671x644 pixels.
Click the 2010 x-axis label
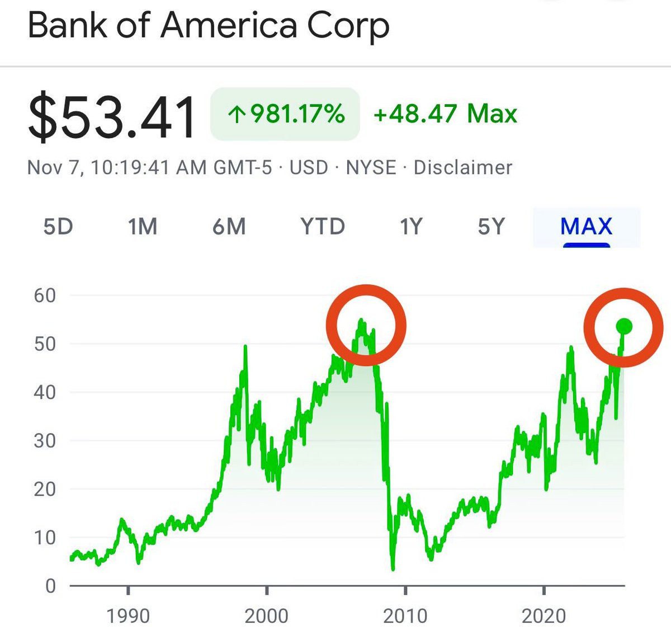(x=405, y=616)
